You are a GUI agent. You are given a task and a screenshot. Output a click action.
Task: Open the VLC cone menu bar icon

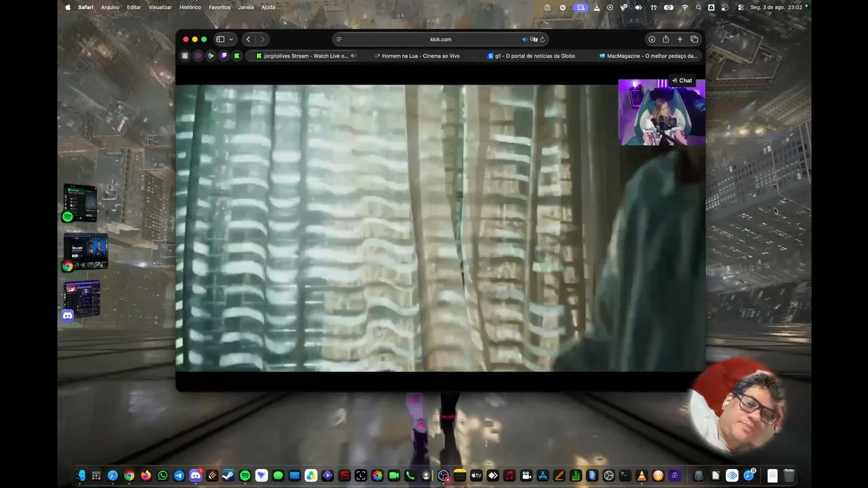tap(597, 7)
